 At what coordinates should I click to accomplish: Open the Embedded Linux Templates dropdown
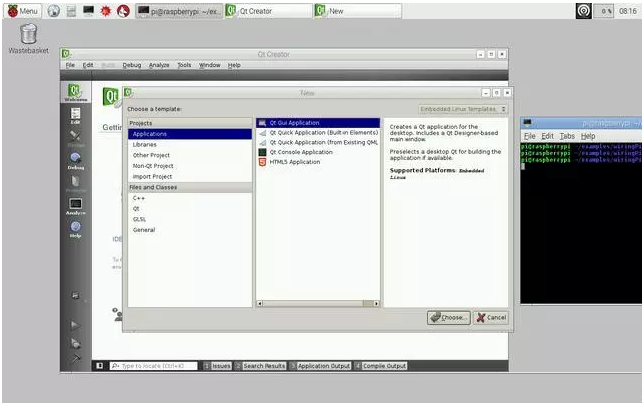[x=463, y=109]
